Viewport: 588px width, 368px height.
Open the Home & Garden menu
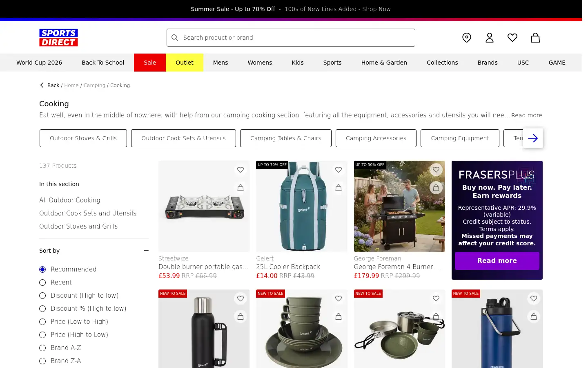384,63
